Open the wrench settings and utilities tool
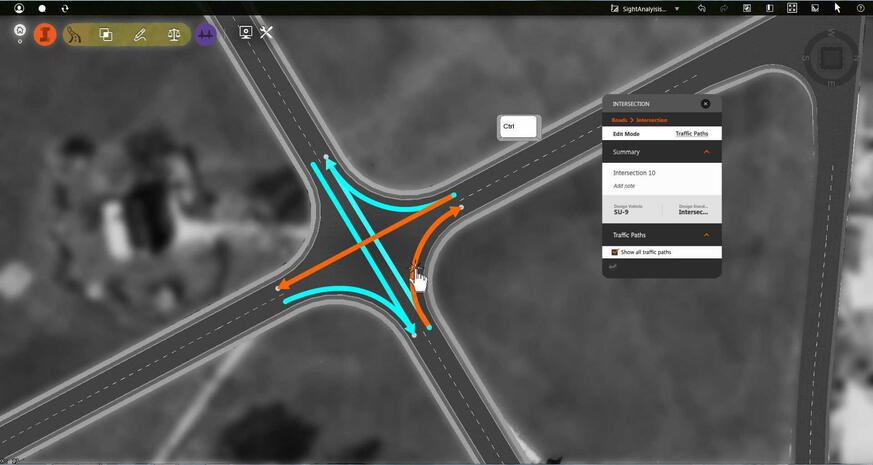The width and height of the screenshot is (873, 465). tap(267, 33)
